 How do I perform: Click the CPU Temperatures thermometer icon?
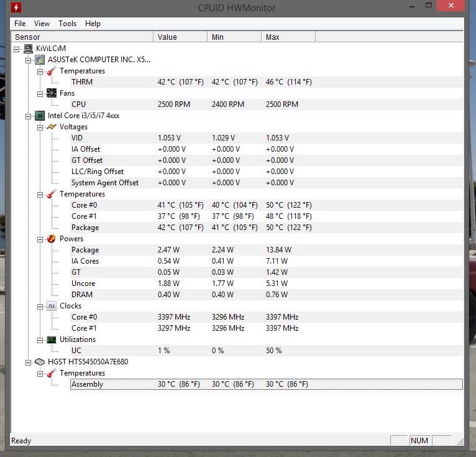coord(52,194)
